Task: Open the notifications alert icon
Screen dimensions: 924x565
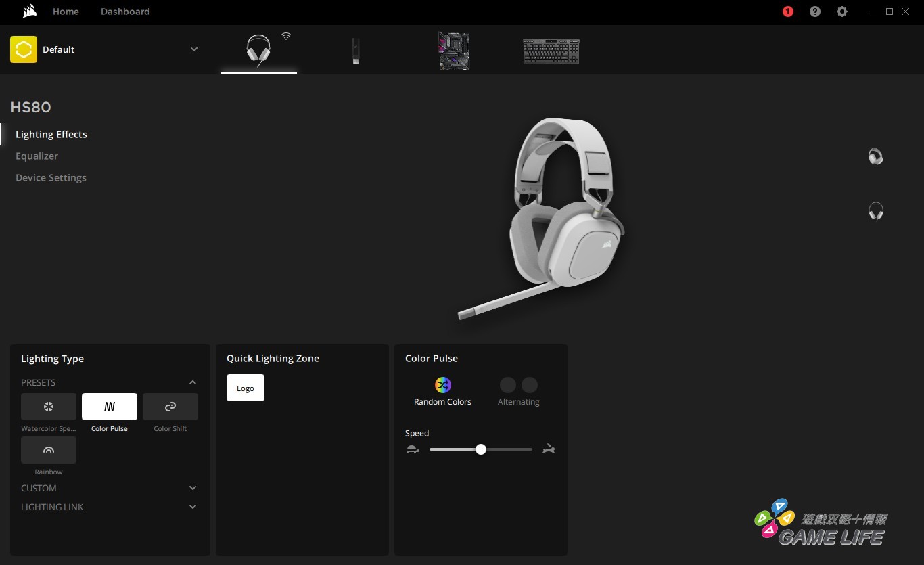Action: (x=787, y=12)
